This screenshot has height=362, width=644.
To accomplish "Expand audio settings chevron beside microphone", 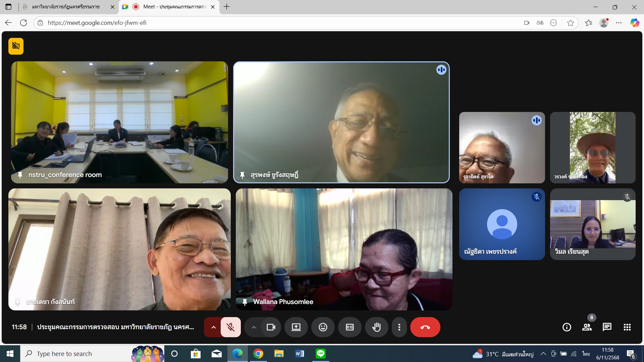I will coord(213,327).
